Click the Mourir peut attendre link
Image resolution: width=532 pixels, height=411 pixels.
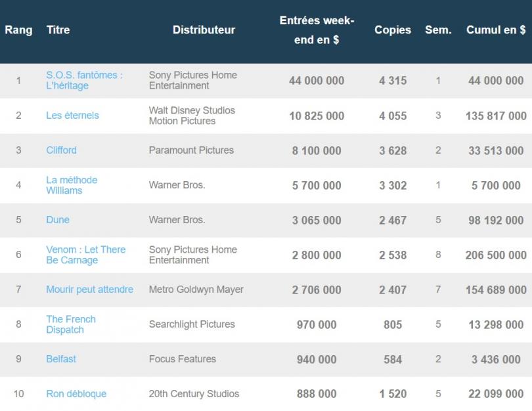point(89,290)
